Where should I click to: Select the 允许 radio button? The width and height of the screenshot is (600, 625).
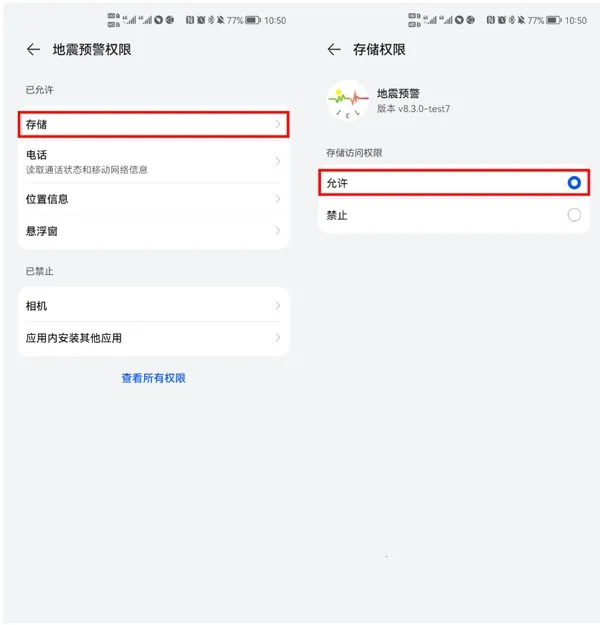(574, 183)
